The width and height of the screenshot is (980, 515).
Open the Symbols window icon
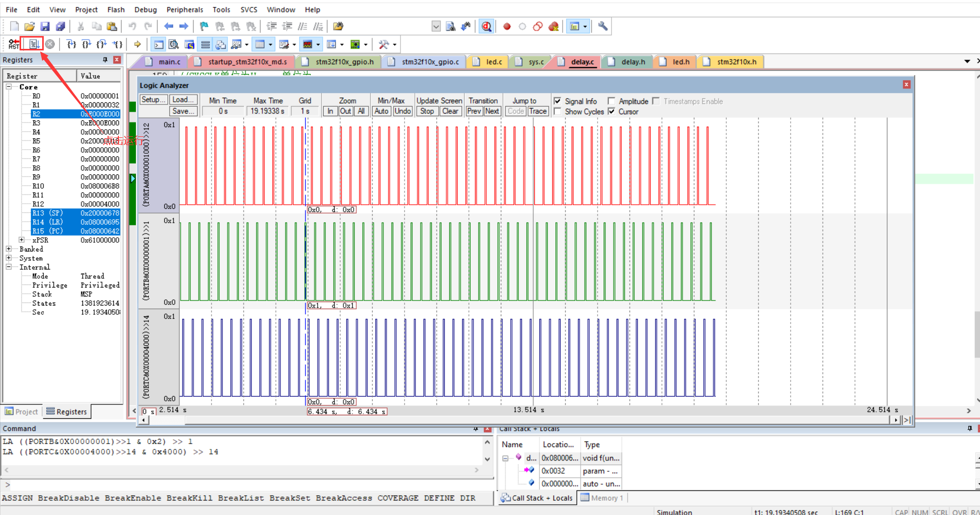[189, 45]
